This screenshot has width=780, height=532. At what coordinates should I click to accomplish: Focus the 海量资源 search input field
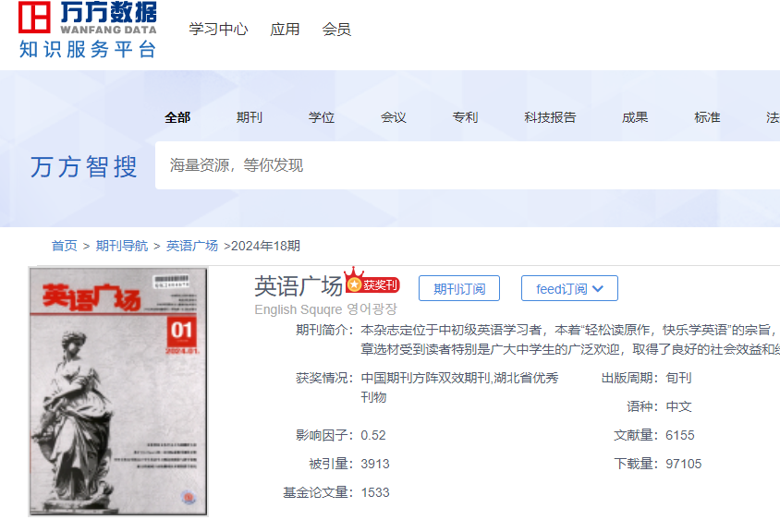(468, 165)
